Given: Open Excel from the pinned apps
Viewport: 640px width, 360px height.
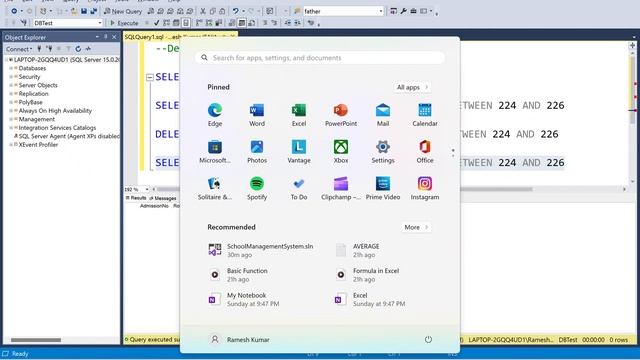Looking at the screenshot, I should [299, 115].
